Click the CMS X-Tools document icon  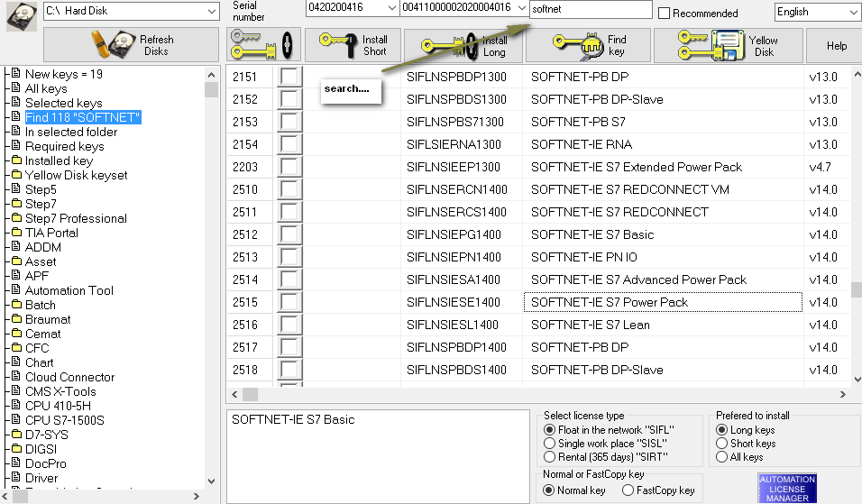[x=16, y=390]
